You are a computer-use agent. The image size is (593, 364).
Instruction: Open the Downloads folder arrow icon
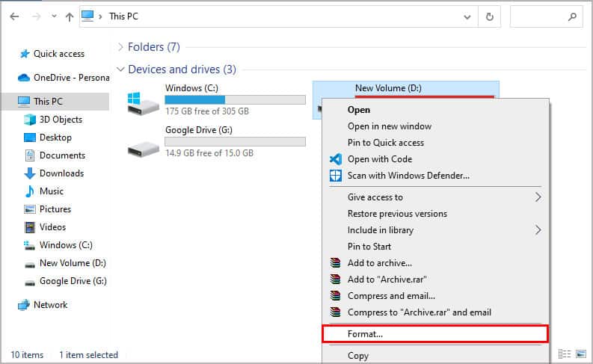tap(30, 173)
